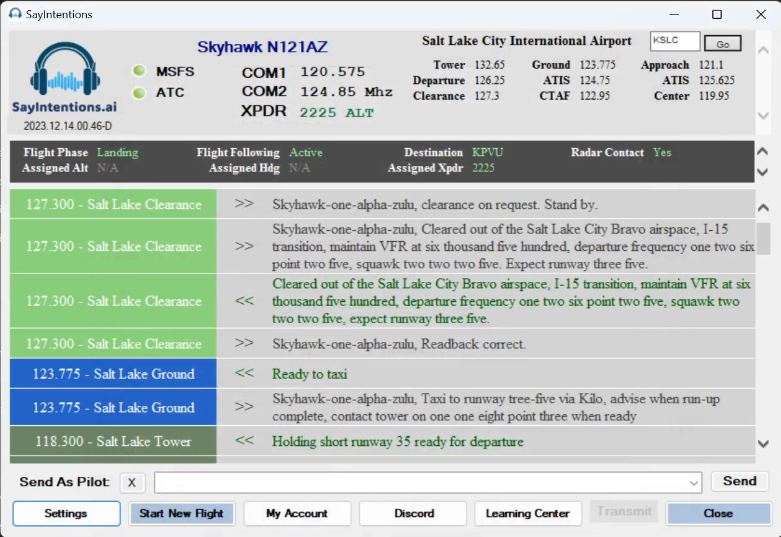The image size is (781, 537).
Task: Click Flight Phase value Landing
Action: coord(118,152)
